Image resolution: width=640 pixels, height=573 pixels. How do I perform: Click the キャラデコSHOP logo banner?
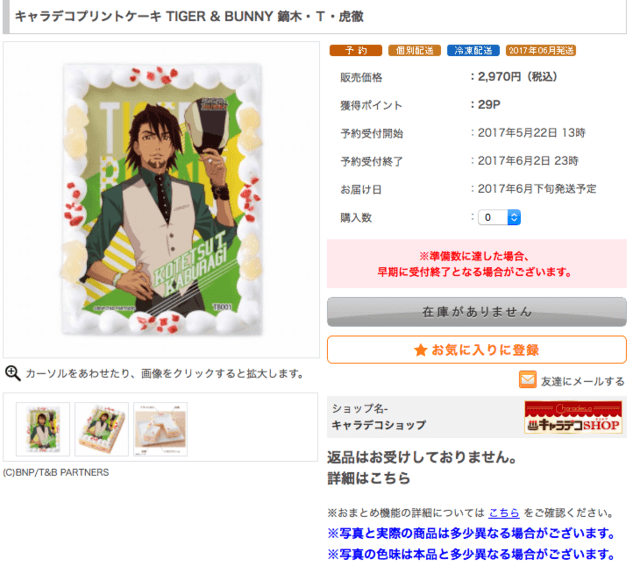573,417
